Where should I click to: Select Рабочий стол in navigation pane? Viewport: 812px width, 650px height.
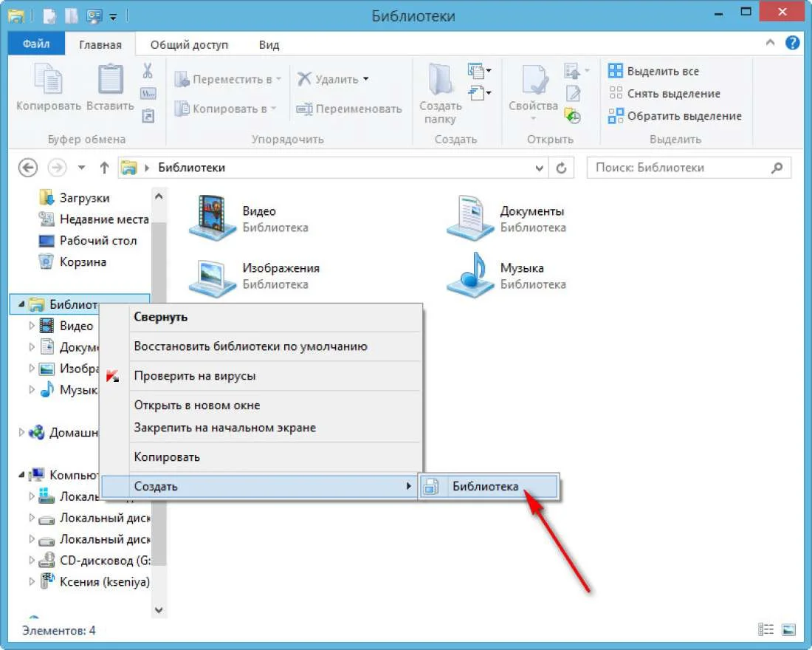click(88, 241)
